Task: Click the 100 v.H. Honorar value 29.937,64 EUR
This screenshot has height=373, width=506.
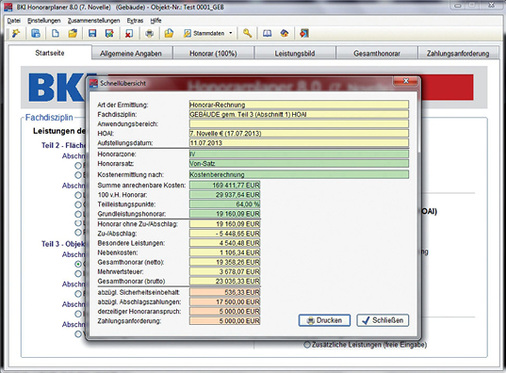Action: 225,195
